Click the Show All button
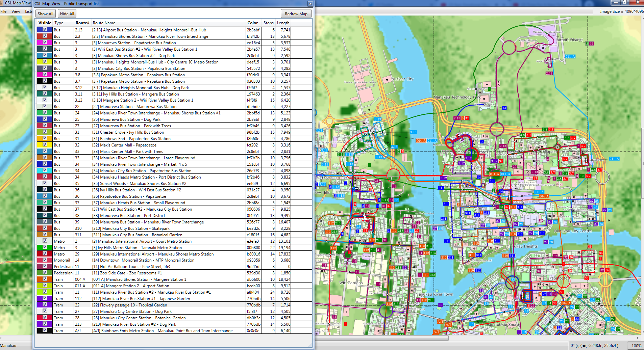The height and width of the screenshot is (350, 644). (x=45, y=14)
